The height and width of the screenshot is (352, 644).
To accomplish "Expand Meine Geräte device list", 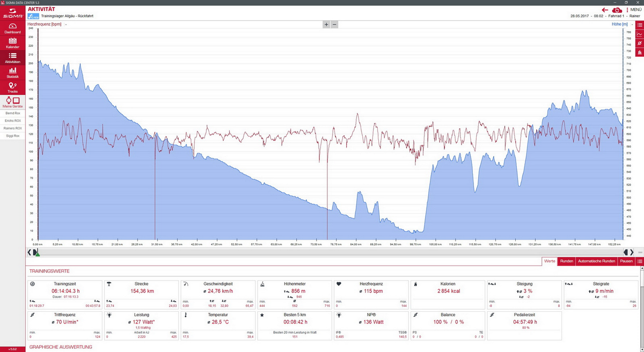I will [12, 102].
